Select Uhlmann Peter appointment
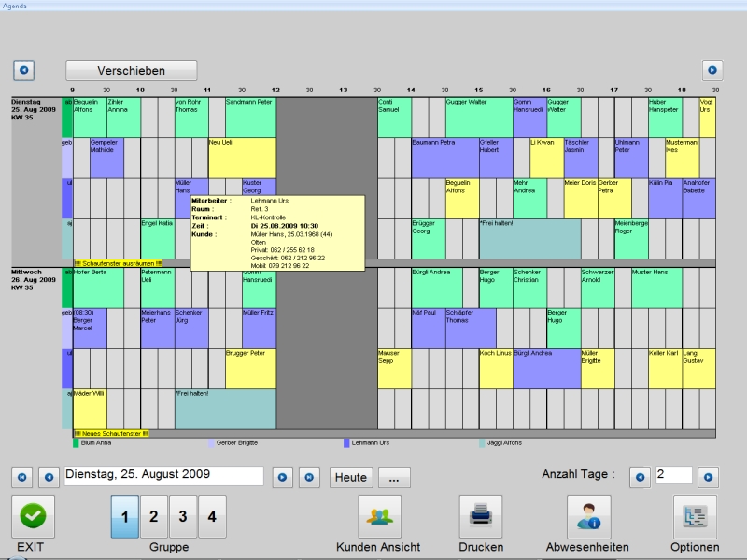The width and height of the screenshot is (747, 560). [631, 158]
